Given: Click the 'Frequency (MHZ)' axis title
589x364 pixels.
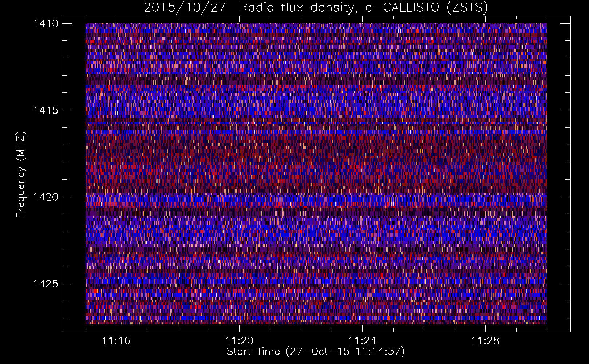Looking at the screenshot, I should [21, 175].
